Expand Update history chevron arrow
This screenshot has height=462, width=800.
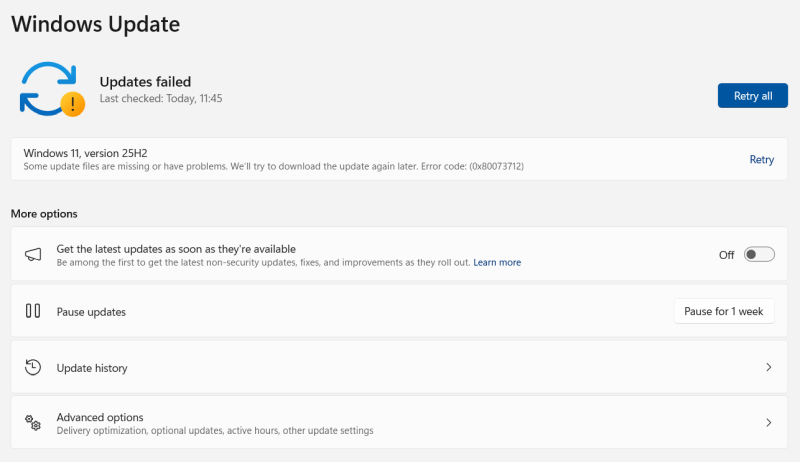[768, 367]
